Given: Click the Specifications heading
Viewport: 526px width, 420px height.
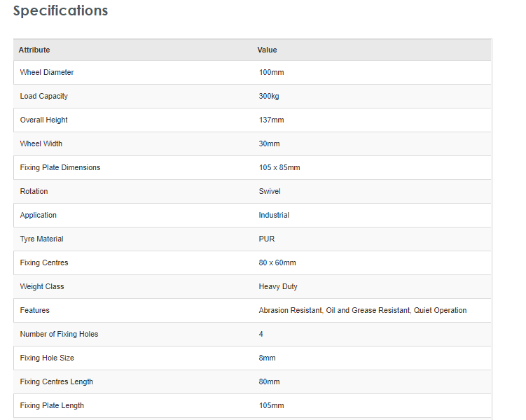Looking at the screenshot, I should 60,11.
